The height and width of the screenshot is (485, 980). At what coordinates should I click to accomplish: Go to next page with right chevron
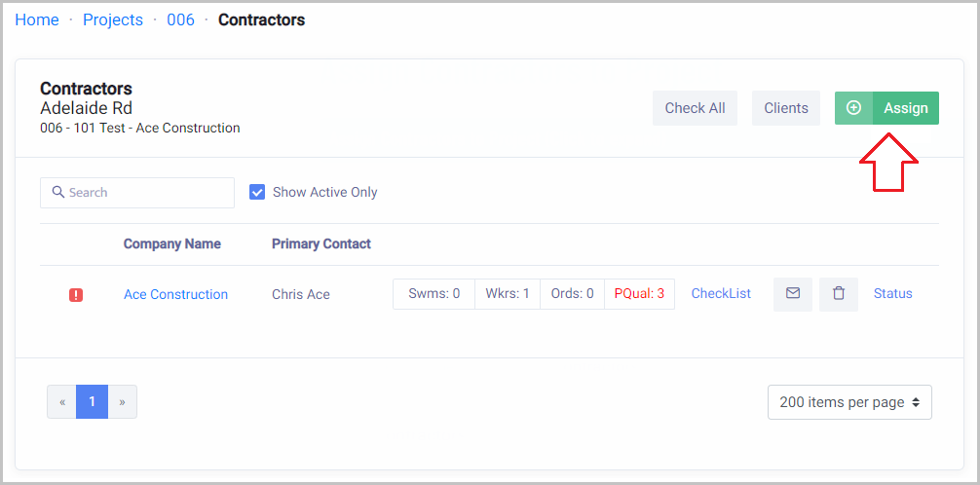123,401
